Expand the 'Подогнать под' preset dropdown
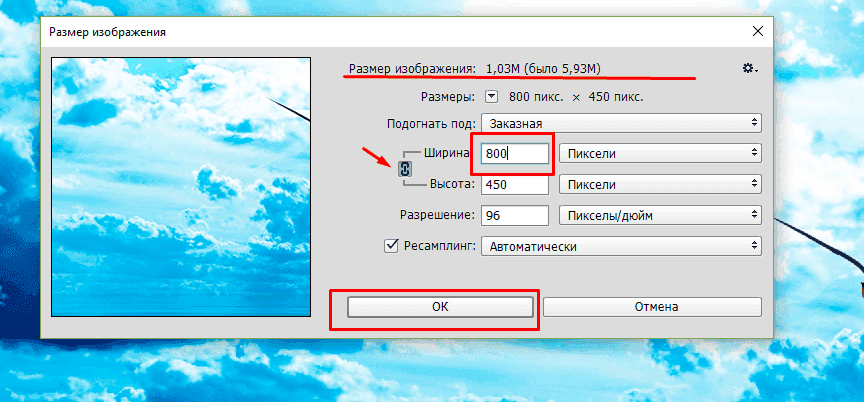This screenshot has width=864, height=402. tap(622, 123)
